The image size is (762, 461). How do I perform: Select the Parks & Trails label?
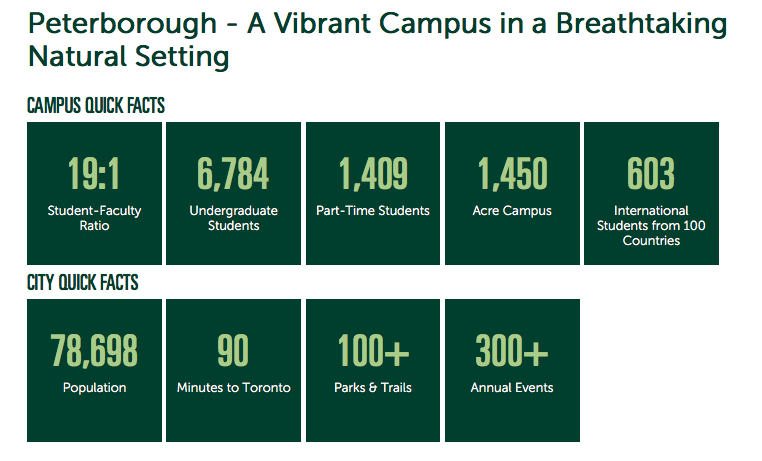[x=373, y=388]
